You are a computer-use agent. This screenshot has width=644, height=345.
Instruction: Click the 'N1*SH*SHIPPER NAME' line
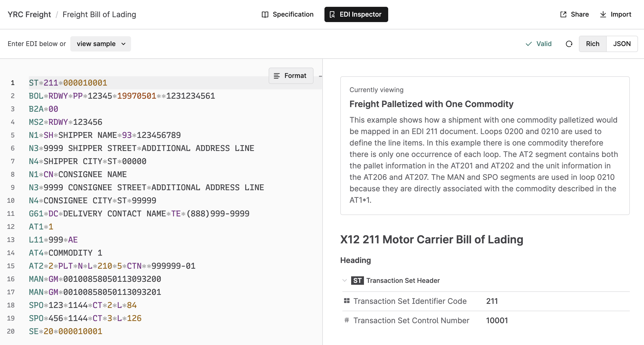coord(105,135)
